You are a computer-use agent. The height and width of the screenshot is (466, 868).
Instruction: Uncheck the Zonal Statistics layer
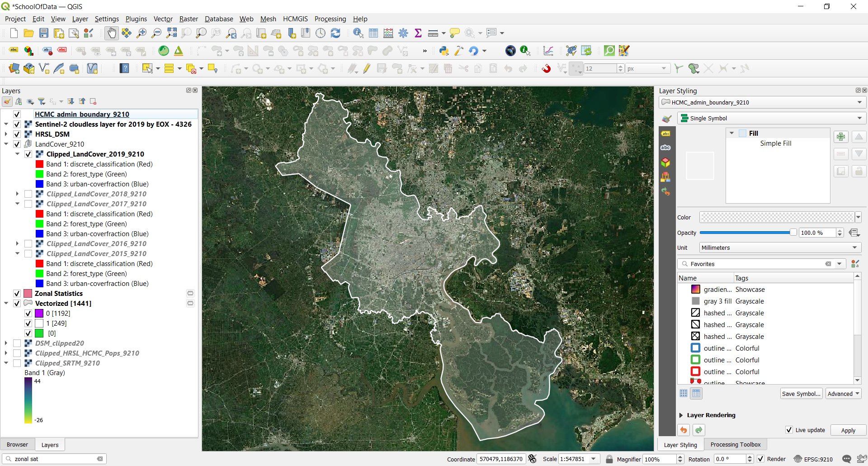click(17, 294)
